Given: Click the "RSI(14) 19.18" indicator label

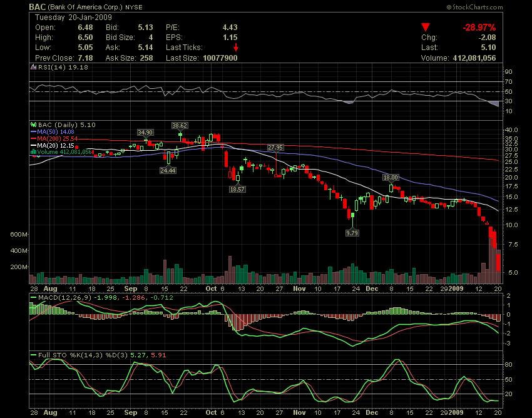Looking at the screenshot, I should 63,67.
